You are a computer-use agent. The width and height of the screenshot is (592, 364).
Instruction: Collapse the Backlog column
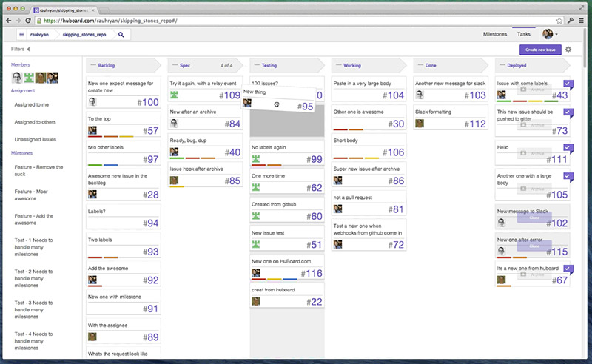pyautogui.click(x=92, y=65)
